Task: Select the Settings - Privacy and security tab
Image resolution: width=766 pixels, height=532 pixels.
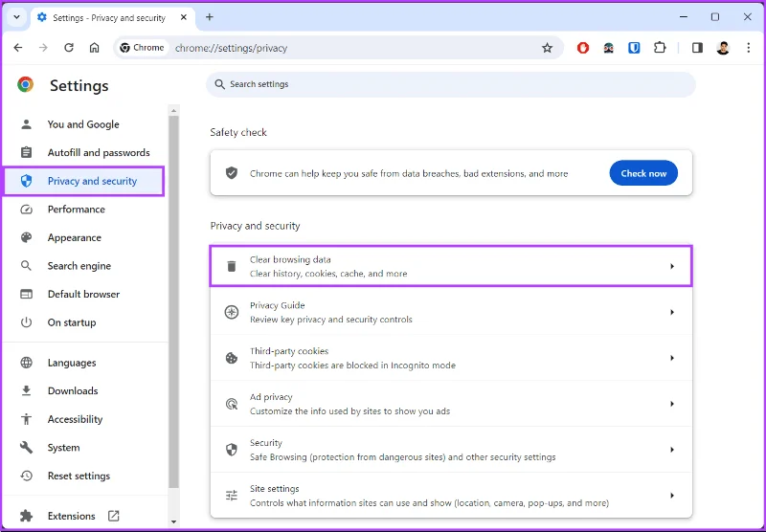Action: 113,18
